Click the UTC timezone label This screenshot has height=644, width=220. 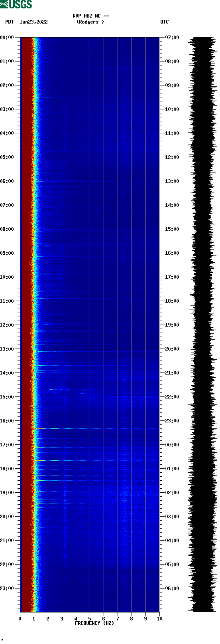click(x=165, y=22)
